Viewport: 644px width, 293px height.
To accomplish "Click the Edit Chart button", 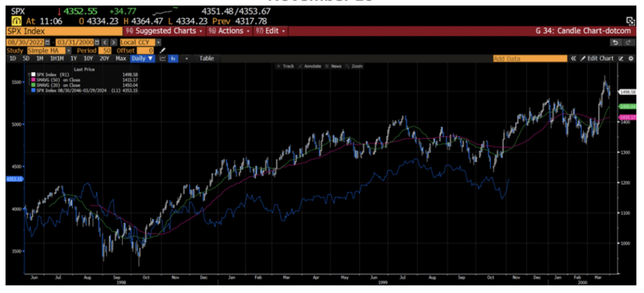I will 597,59.
